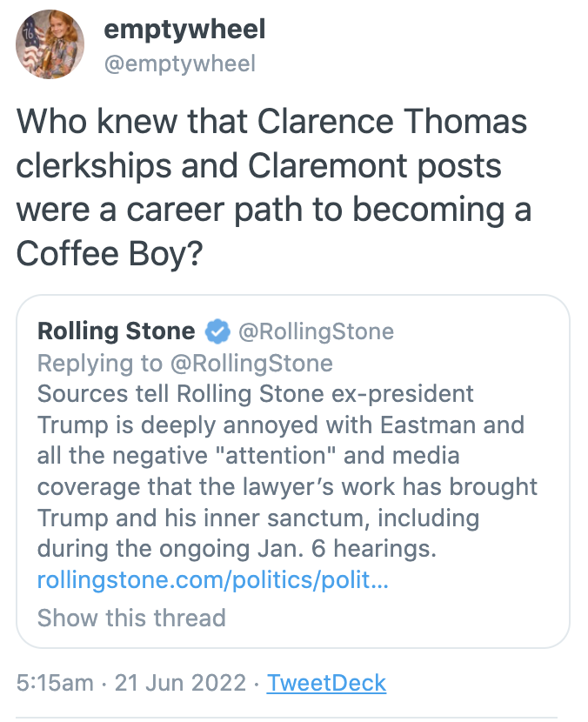Open the Rolling Stone account name

click(116, 331)
